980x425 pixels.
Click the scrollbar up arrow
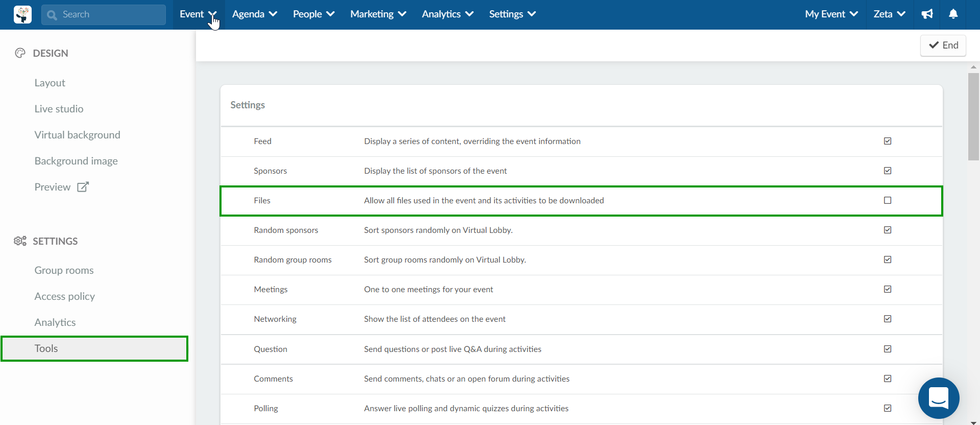(x=974, y=67)
